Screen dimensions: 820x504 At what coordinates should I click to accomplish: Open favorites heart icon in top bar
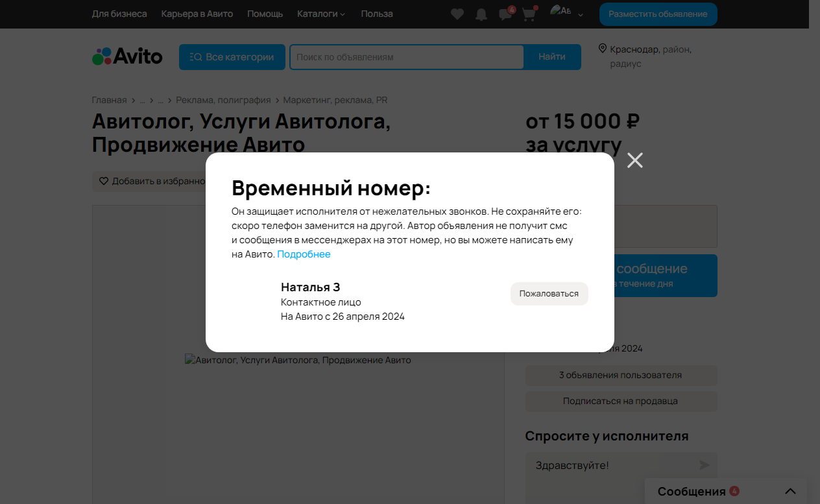(457, 14)
